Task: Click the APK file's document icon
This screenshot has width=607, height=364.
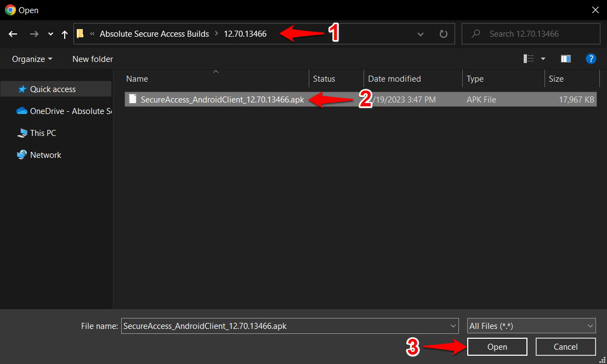Action: pyautogui.click(x=133, y=99)
